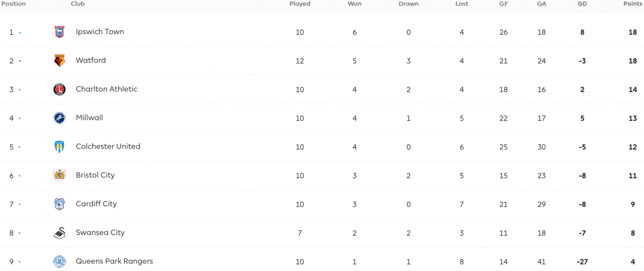Click the Watford club badge
Image resolution: width=644 pixels, height=271 pixels.
click(60, 61)
